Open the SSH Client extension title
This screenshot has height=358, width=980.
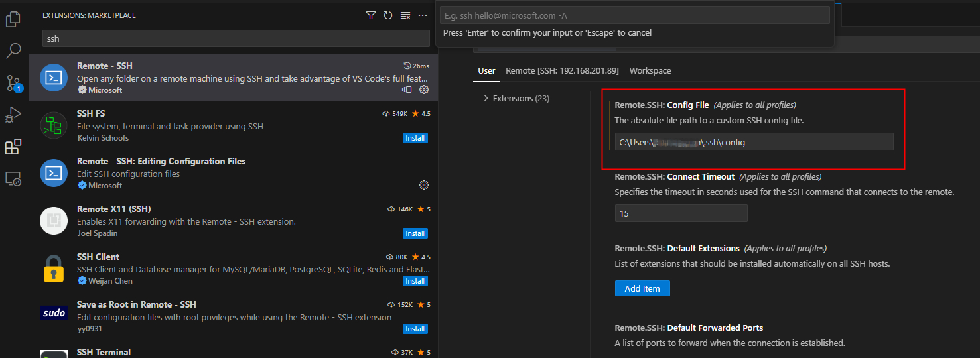pos(98,257)
